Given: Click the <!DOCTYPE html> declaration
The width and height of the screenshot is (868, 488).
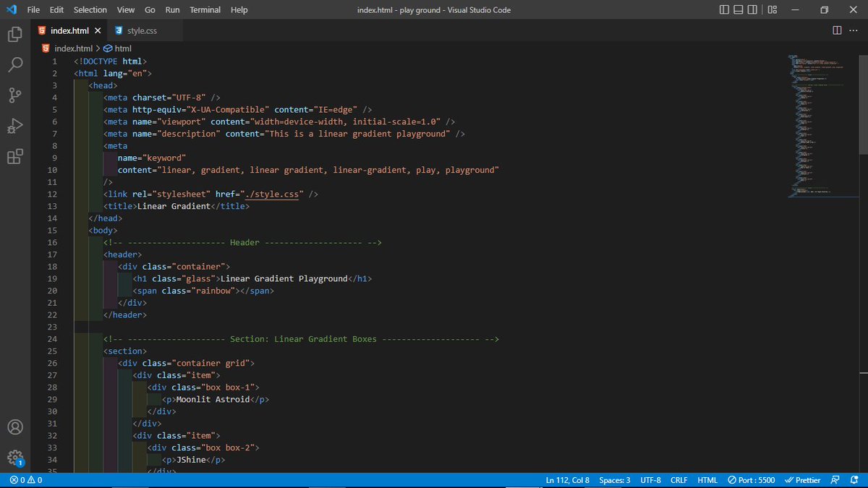Looking at the screenshot, I should point(111,61).
